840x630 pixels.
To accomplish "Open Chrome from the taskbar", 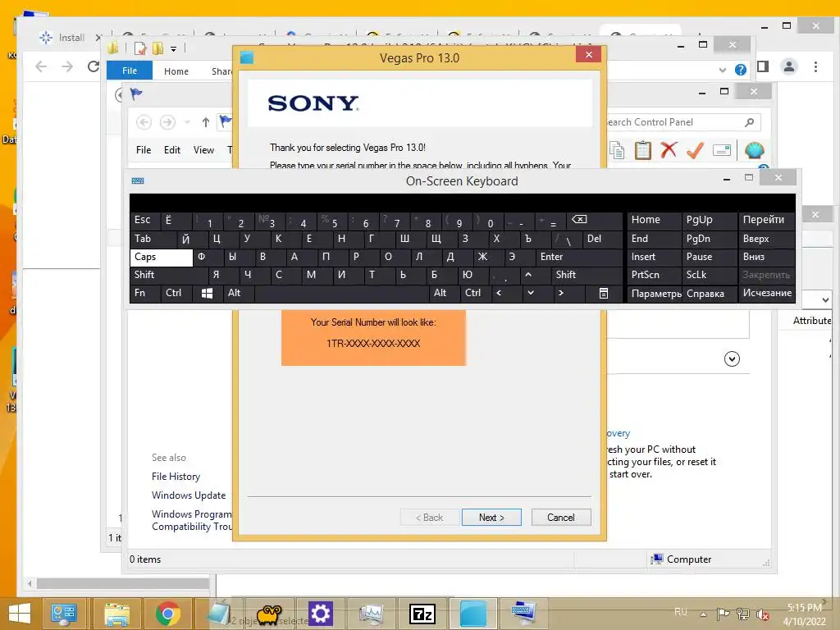I will [168, 614].
